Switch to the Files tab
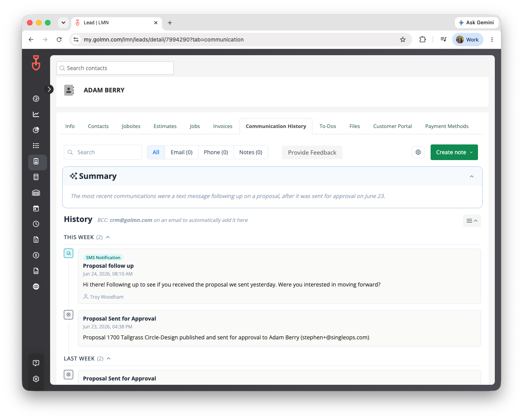 point(355,126)
